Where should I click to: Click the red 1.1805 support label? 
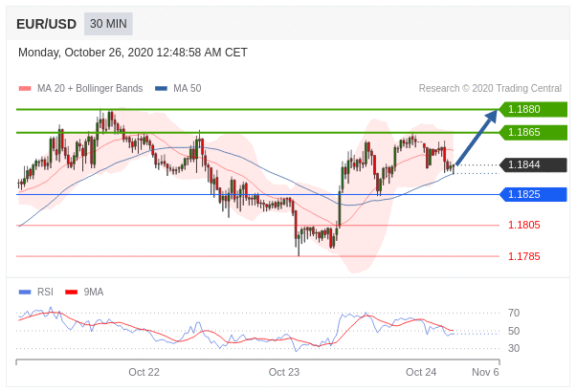click(524, 225)
